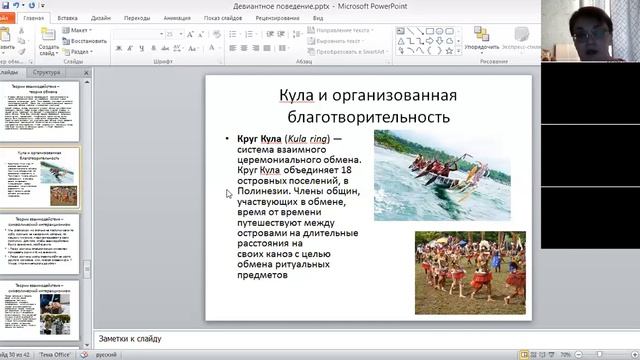Image resolution: width=640 pixels, height=360 pixels.
Task: Save the presentation via quick access toolbar
Action: [x=5, y=5]
